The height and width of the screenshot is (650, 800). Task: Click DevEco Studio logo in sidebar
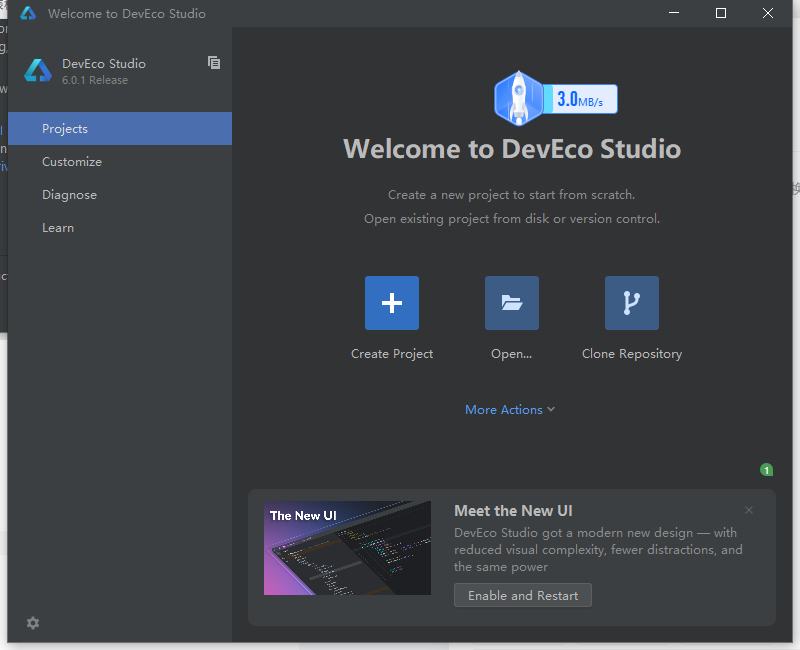[38, 70]
